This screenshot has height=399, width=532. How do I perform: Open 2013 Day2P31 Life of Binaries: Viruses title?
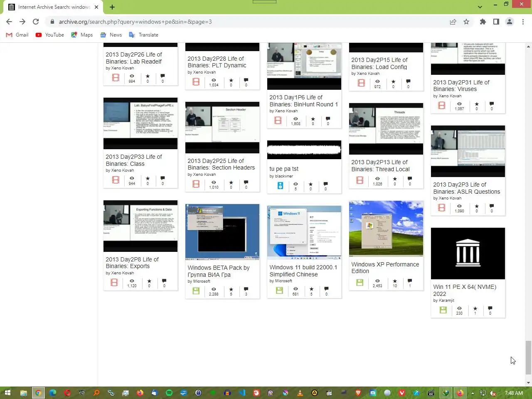(461, 86)
